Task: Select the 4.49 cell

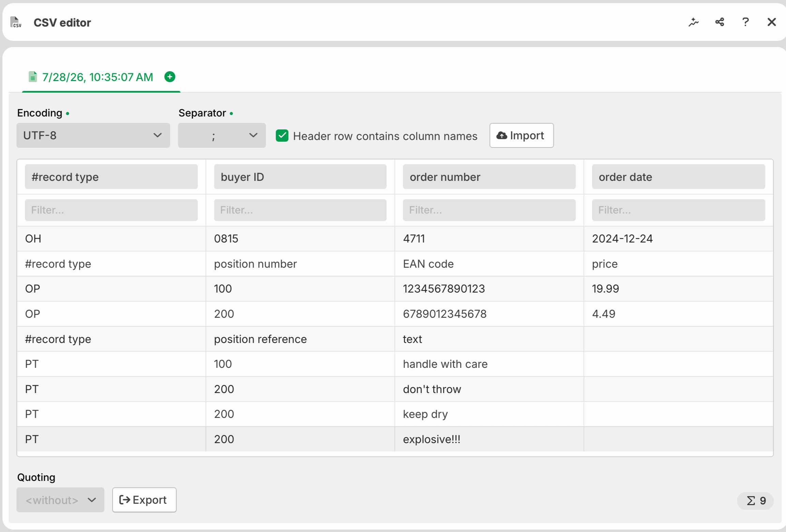Action: pos(678,314)
